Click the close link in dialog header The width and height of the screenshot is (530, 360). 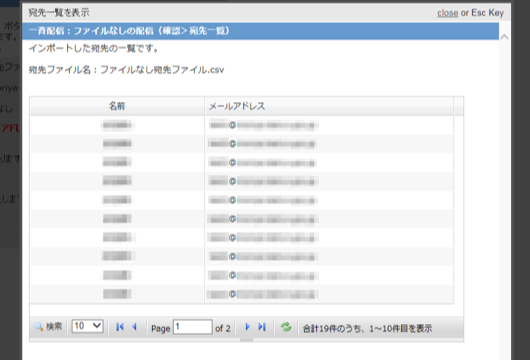pyautogui.click(x=448, y=13)
